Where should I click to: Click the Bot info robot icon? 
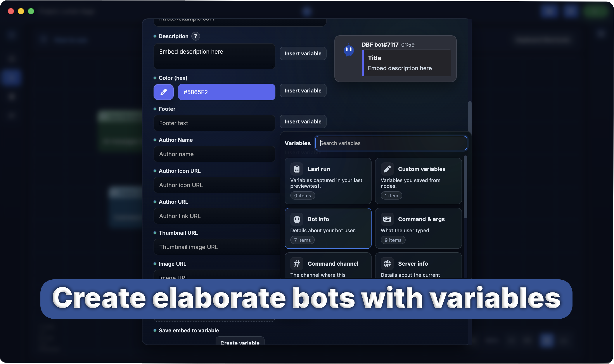point(297,219)
